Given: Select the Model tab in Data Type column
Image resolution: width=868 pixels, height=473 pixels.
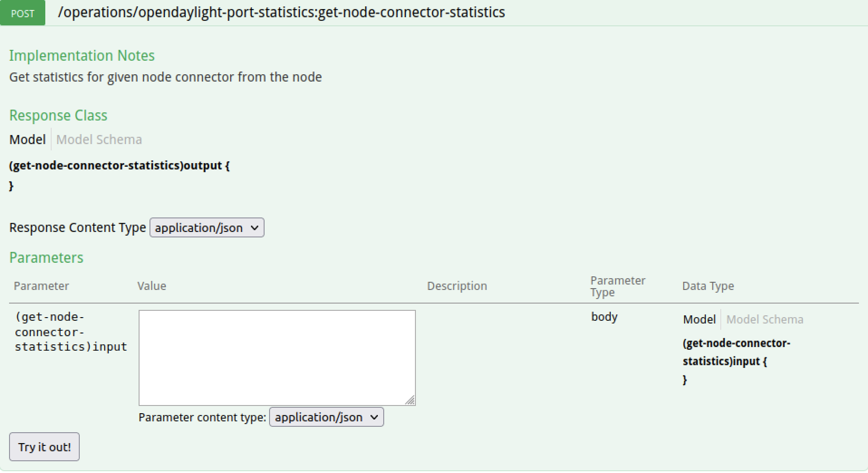Looking at the screenshot, I should click(x=699, y=319).
